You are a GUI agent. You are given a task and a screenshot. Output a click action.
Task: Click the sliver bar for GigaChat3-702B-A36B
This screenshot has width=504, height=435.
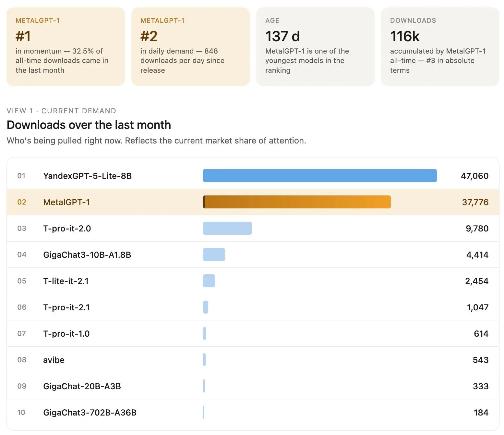pos(204,412)
